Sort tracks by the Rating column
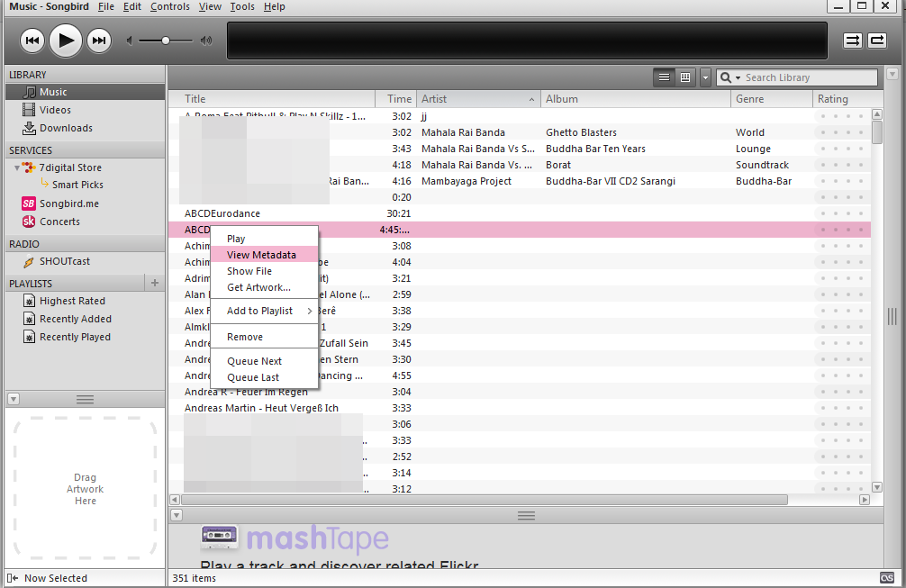The width and height of the screenshot is (906, 588). [x=842, y=99]
